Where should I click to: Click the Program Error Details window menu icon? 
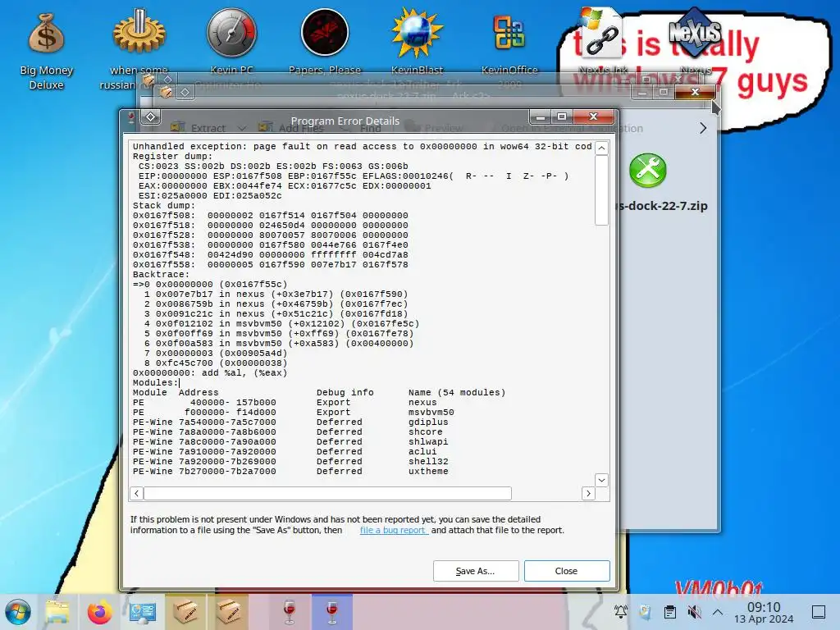click(x=130, y=117)
